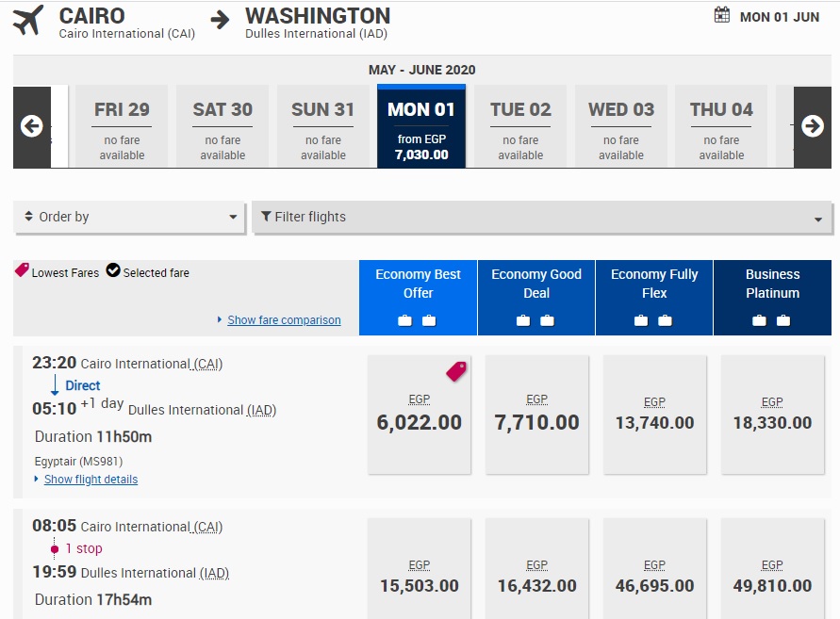The width and height of the screenshot is (840, 619).
Task: Select the EGP 6,022.00 Economy Best Offer fare
Action: [x=419, y=415]
